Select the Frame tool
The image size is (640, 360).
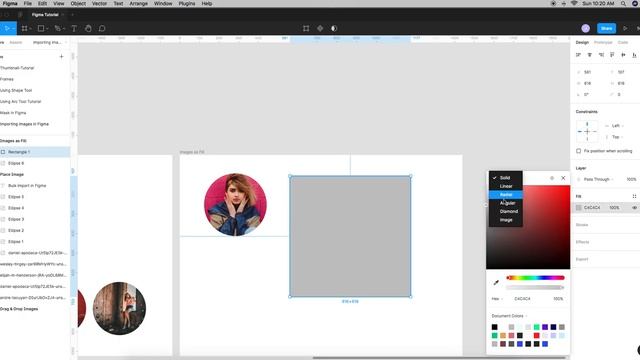coord(24,28)
